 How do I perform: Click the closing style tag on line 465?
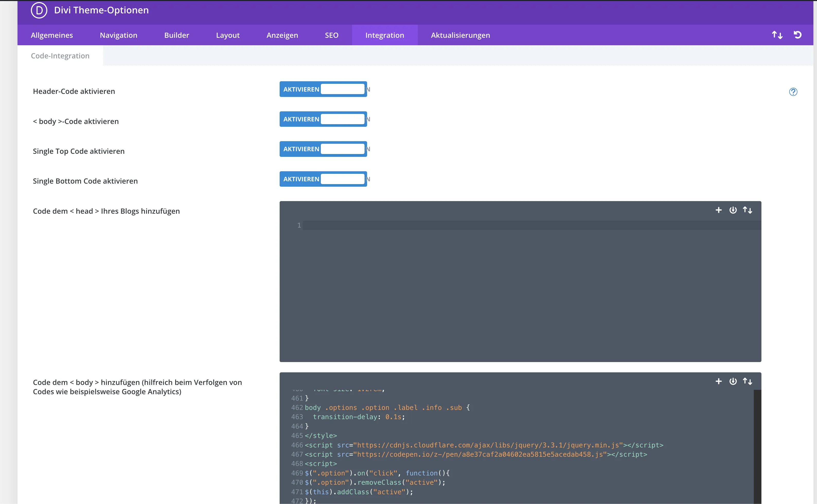pos(321,436)
